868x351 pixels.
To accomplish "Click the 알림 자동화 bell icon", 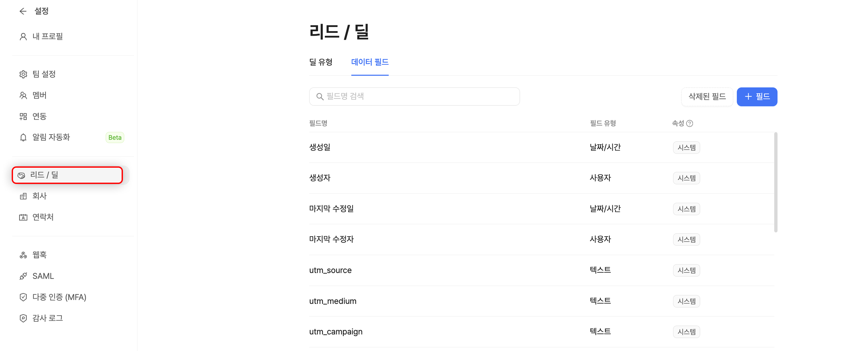I will click(x=23, y=137).
